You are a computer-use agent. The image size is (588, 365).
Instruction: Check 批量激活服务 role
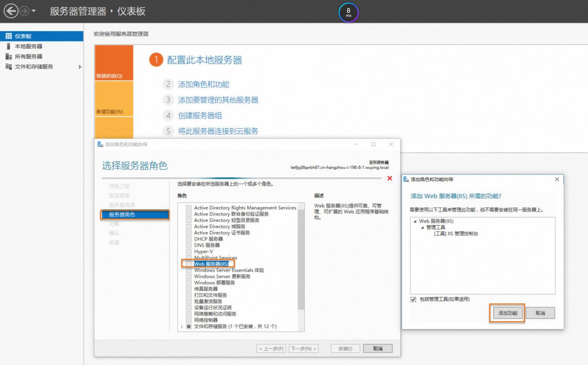click(189, 301)
